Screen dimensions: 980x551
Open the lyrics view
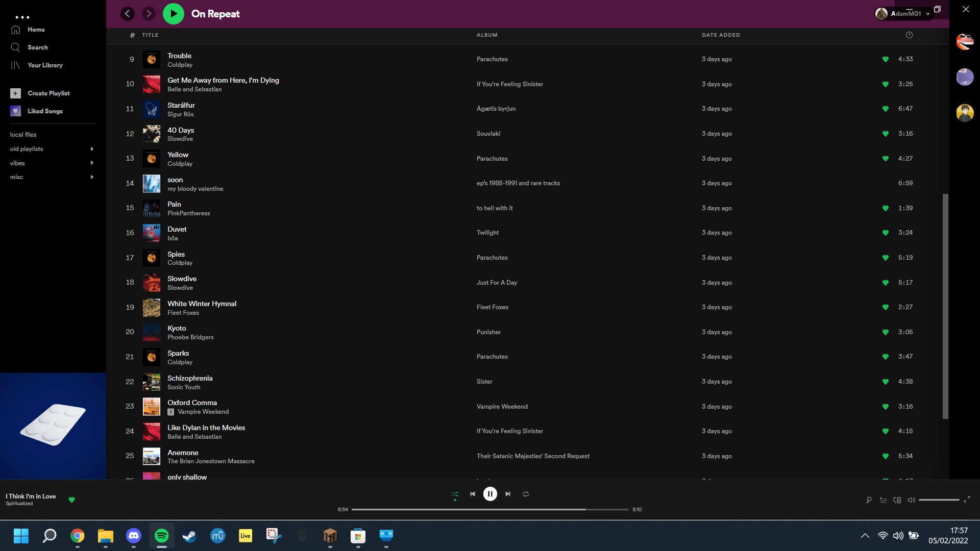(x=869, y=500)
